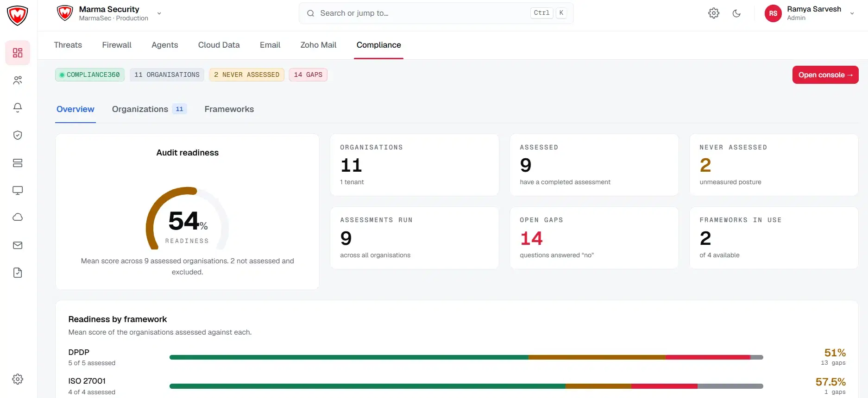
Task: Switch to the Cloud Data tab
Action: click(x=219, y=45)
